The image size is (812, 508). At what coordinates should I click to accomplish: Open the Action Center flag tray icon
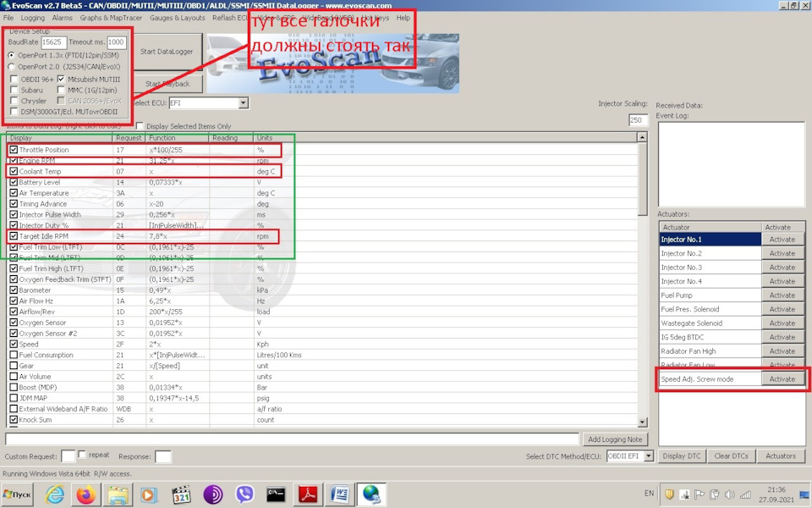click(x=700, y=494)
